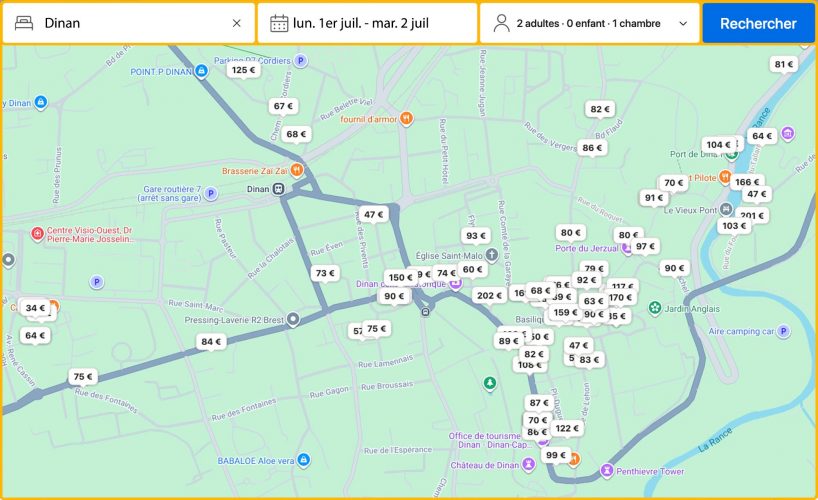Click the fournil d'armor restaurant marker
Screen dimensions: 818x500
[x=406, y=119]
